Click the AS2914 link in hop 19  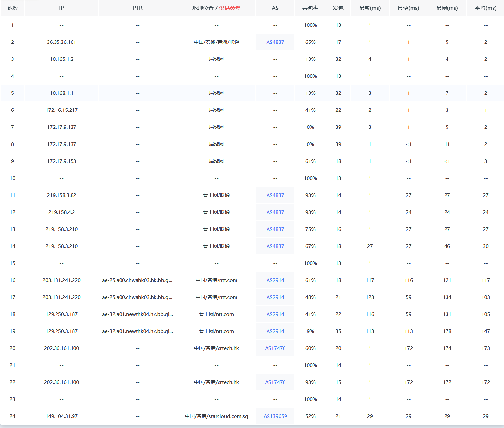(275, 331)
